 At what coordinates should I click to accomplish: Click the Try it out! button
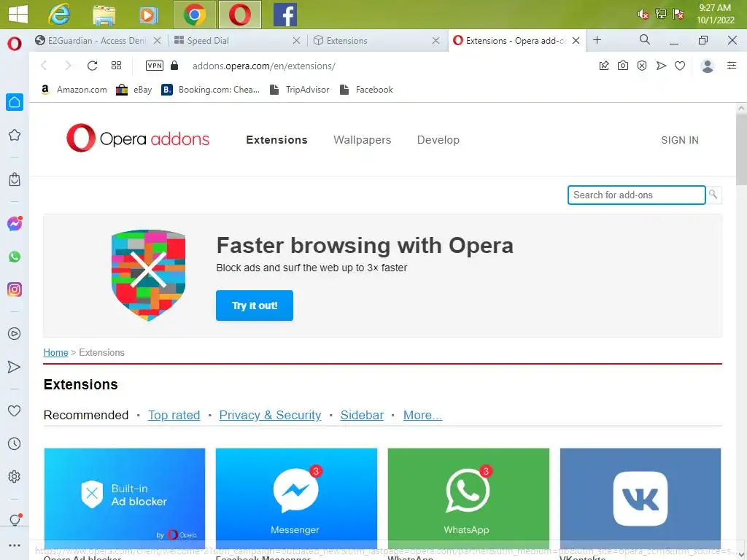(x=255, y=306)
